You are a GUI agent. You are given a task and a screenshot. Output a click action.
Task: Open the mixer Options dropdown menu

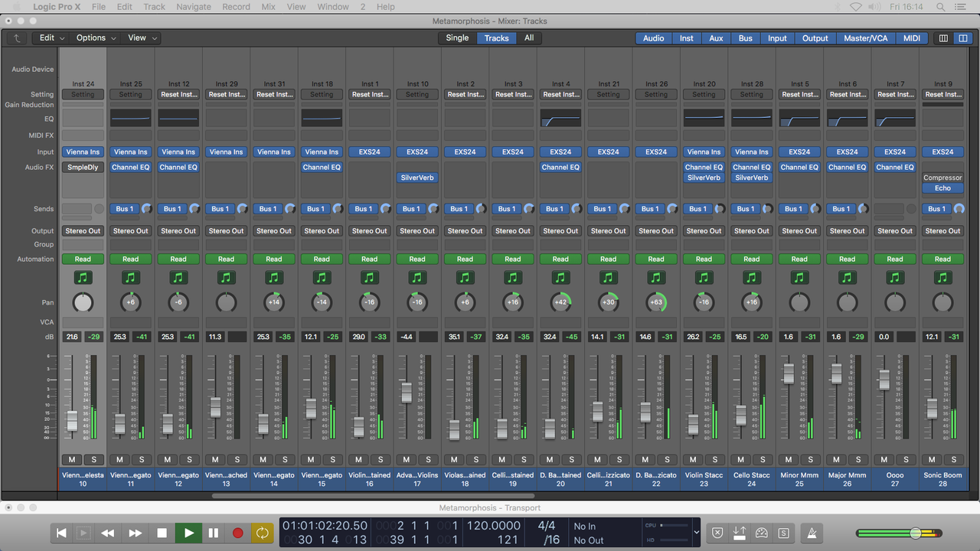[96, 37]
